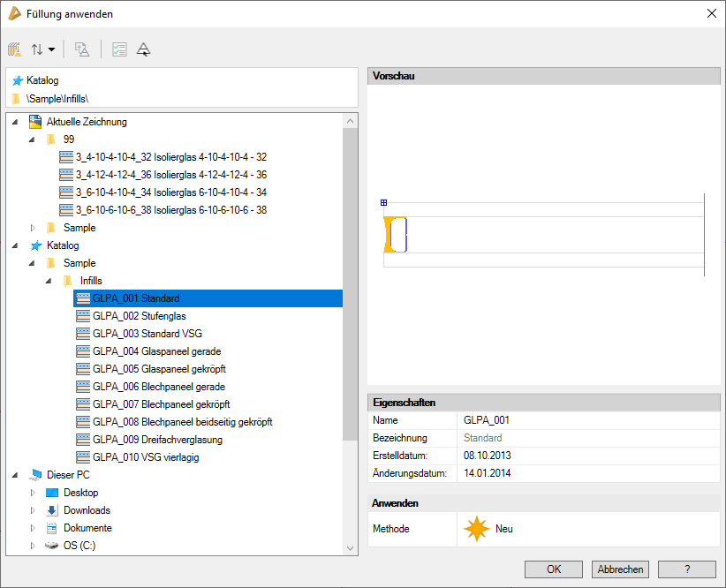Click the triangle pick-from-drawing toolbar icon
The width and height of the screenshot is (726, 588).
click(x=144, y=49)
